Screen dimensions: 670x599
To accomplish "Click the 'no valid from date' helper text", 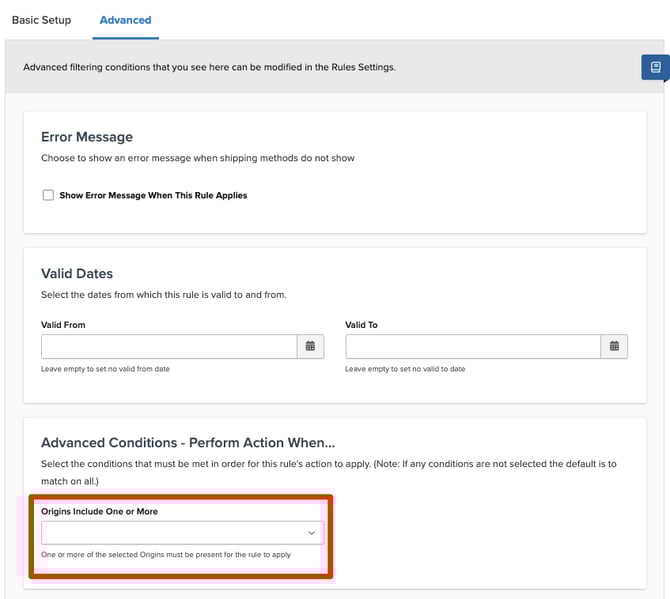I will tap(105, 369).
